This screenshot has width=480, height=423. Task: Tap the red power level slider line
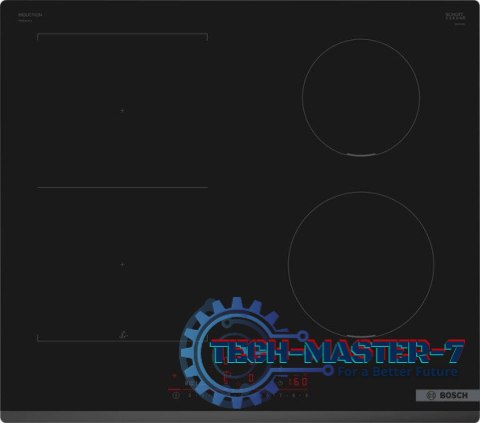(238, 389)
